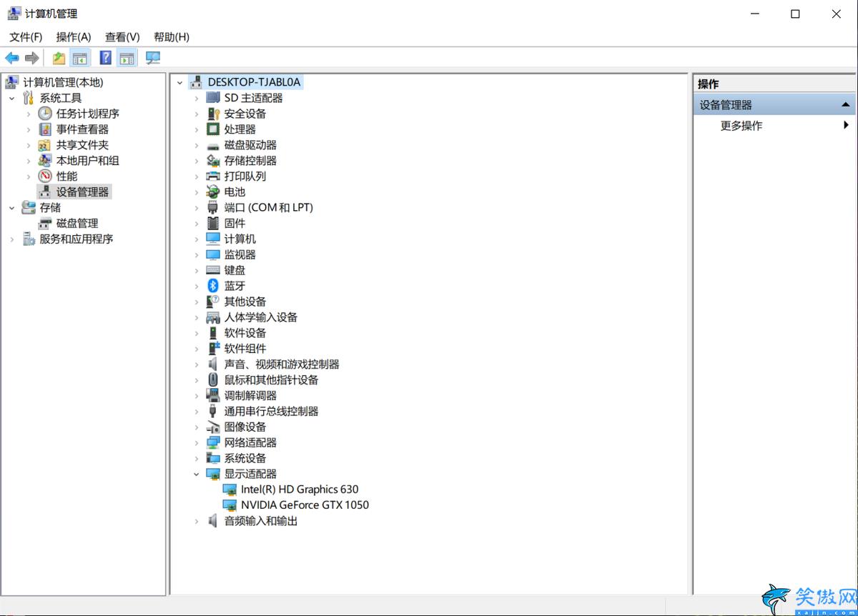Click the 共享文件夹 icon in left tree

tap(45, 145)
